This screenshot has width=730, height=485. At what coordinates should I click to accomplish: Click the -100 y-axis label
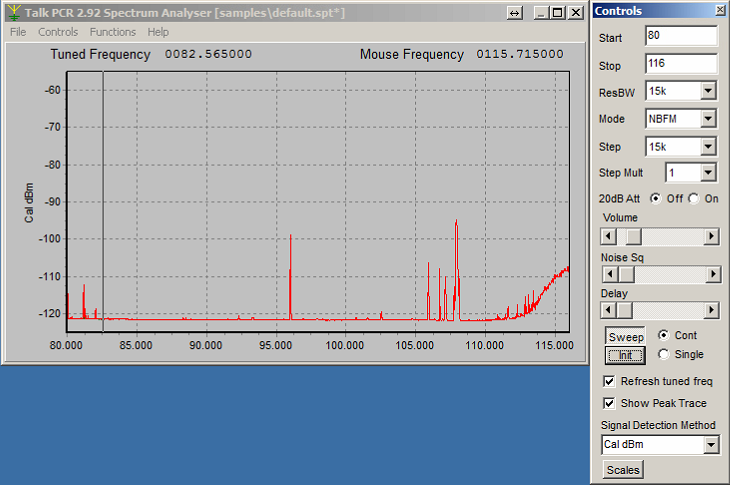coord(50,239)
